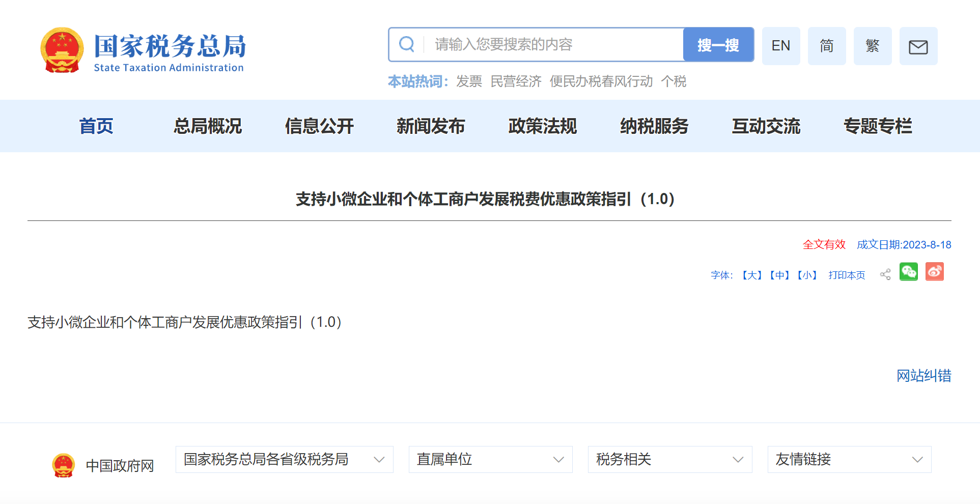The width and height of the screenshot is (980, 504).
Task: Switch to English with EN toggle
Action: 781,46
